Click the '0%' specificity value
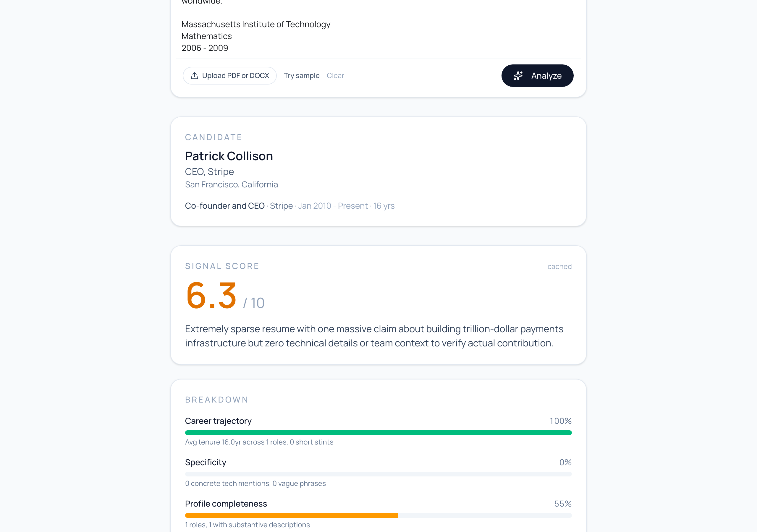757x532 pixels. click(565, 463)
